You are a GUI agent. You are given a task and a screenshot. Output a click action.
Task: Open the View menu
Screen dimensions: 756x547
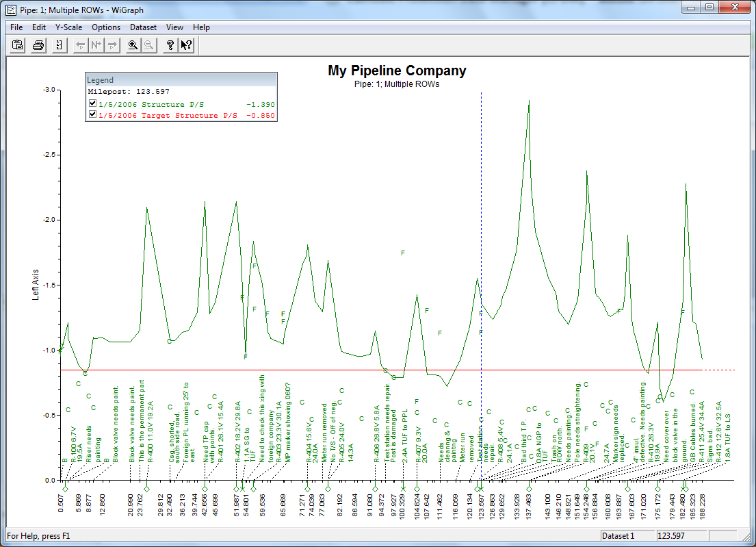(174, 27)
